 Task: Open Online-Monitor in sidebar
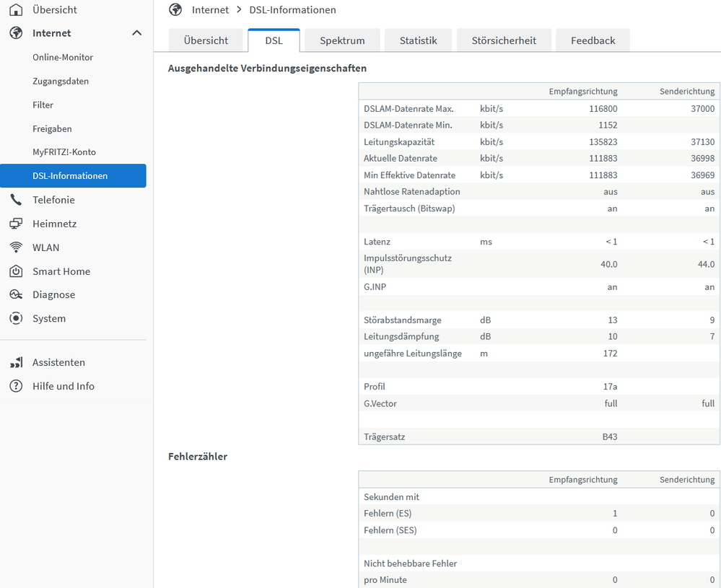[63, 57]
